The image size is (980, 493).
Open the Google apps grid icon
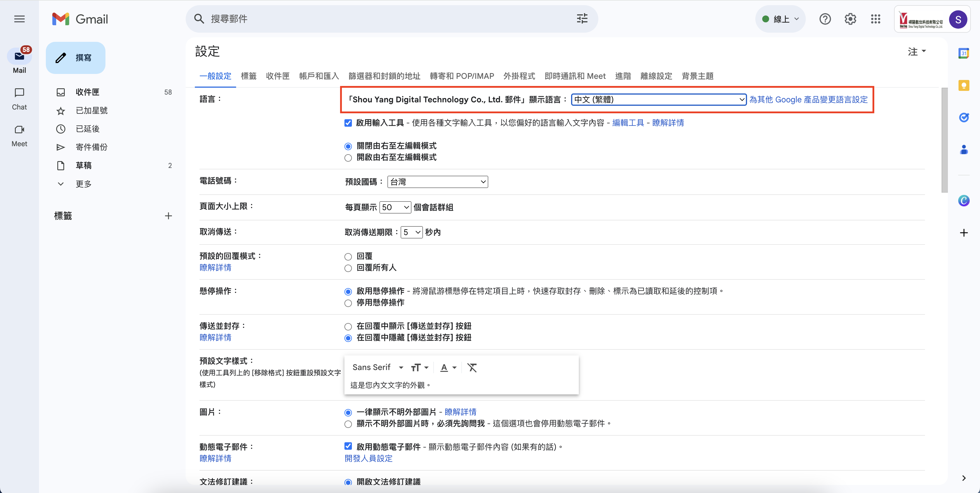click(875, 19)
